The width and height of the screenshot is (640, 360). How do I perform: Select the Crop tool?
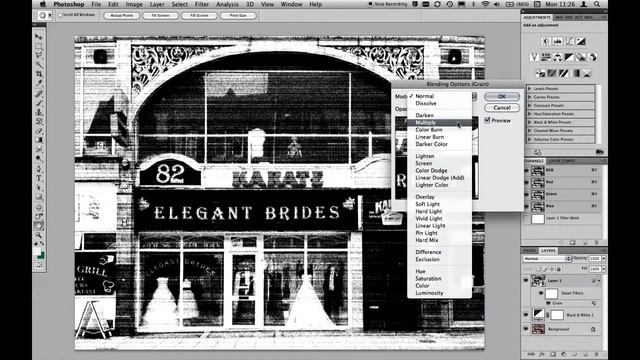click(39, 74)
